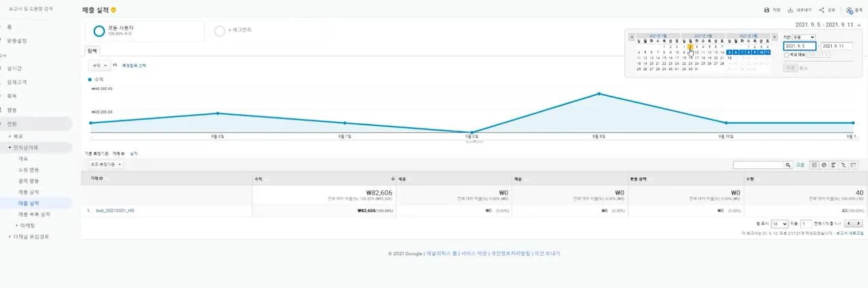Open 행동 reports in sidebar
The image size is (868, 288).
12,109
